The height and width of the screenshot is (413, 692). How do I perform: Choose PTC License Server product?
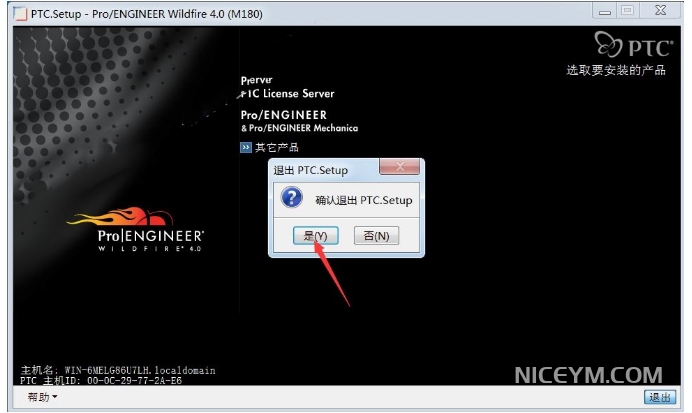[x=288, y=94]
